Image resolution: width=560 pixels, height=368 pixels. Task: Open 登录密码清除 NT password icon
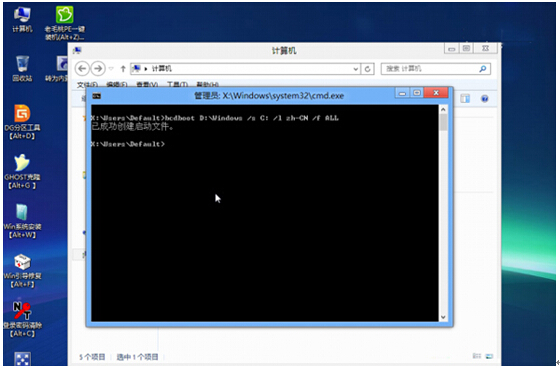22,319
